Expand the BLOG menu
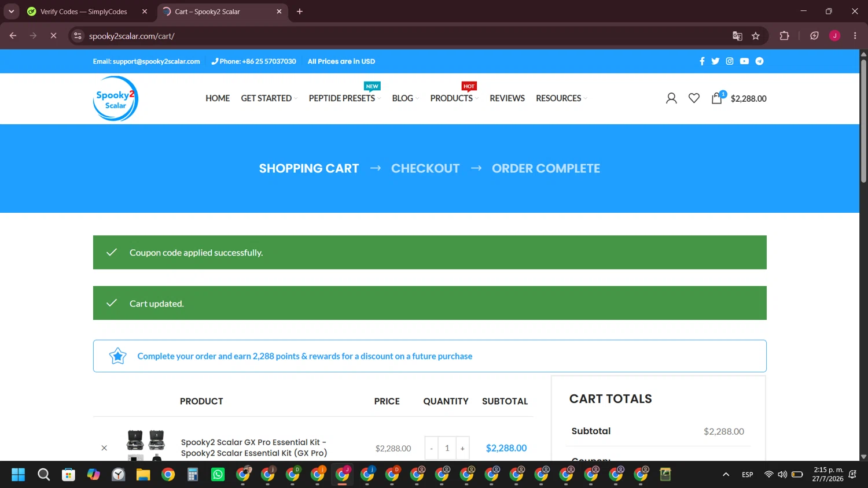The image size is (868, 488). (406, 98)
